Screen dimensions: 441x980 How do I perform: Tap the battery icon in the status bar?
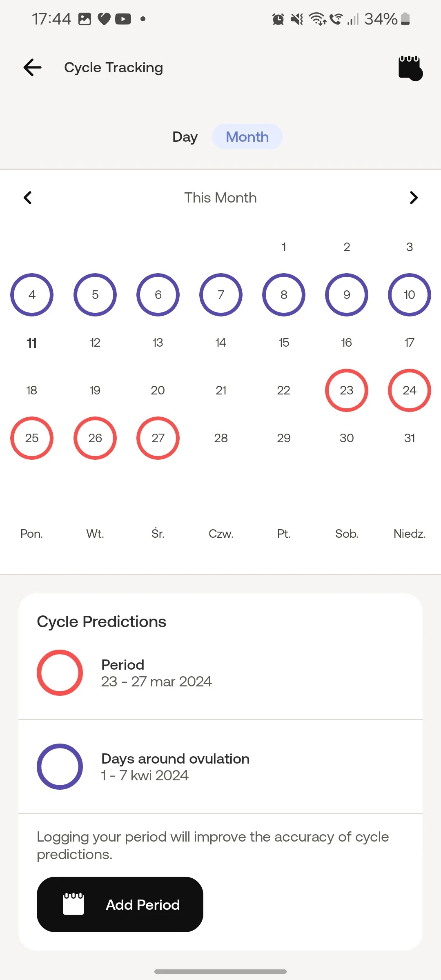[405, 19]
